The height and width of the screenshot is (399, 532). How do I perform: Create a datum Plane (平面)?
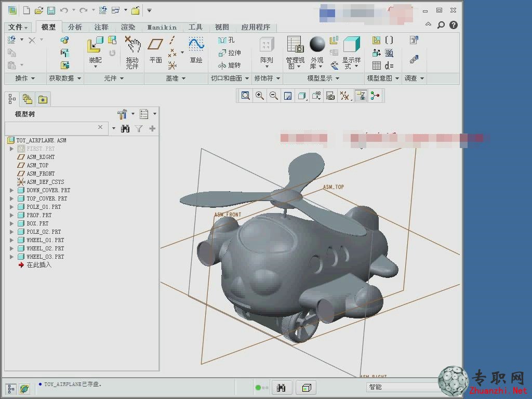(155, 45)
